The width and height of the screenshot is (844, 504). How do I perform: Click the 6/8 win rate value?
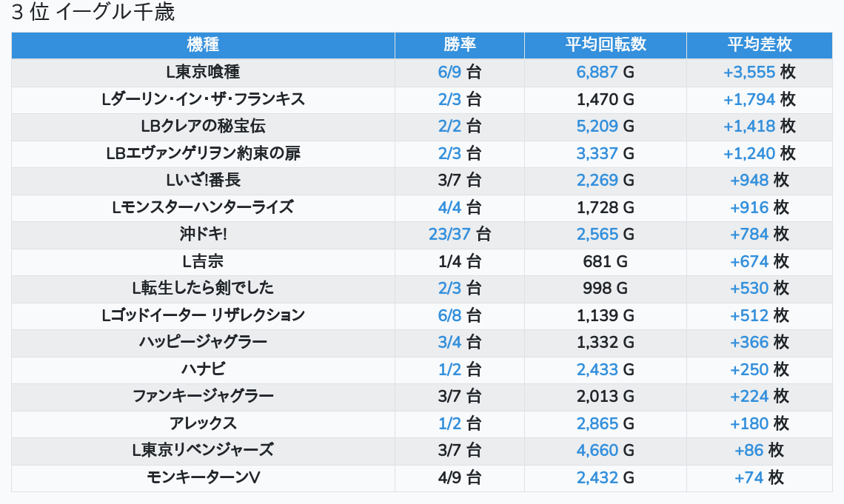[x=449, y=315]
